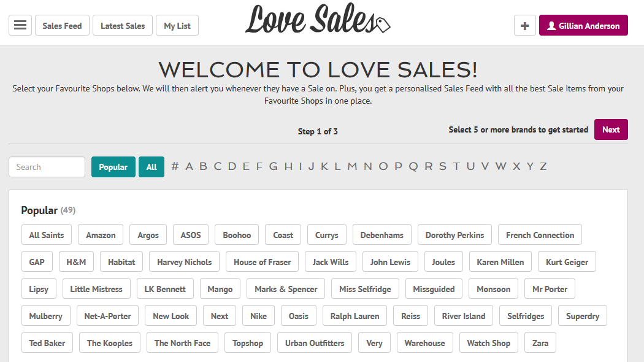Open Gillian Anderson account button
Screen dimensions: 644x362
(x=583, y=26)
